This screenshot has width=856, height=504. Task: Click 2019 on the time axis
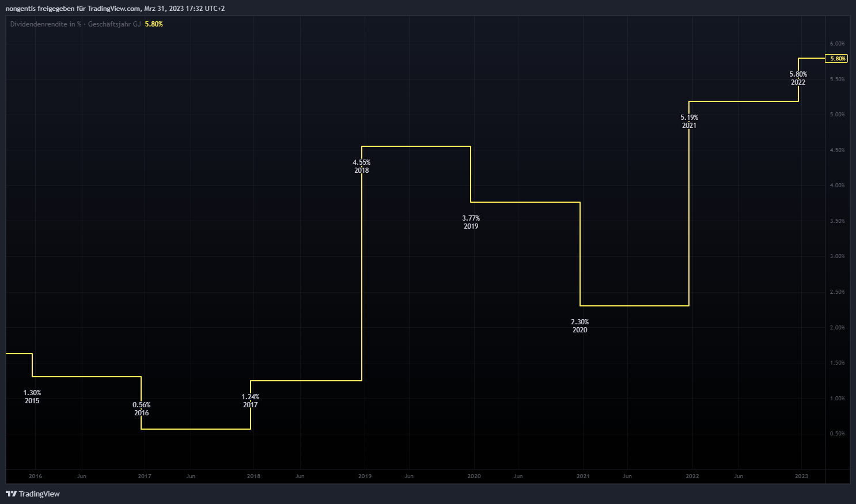tap(365, 476)
